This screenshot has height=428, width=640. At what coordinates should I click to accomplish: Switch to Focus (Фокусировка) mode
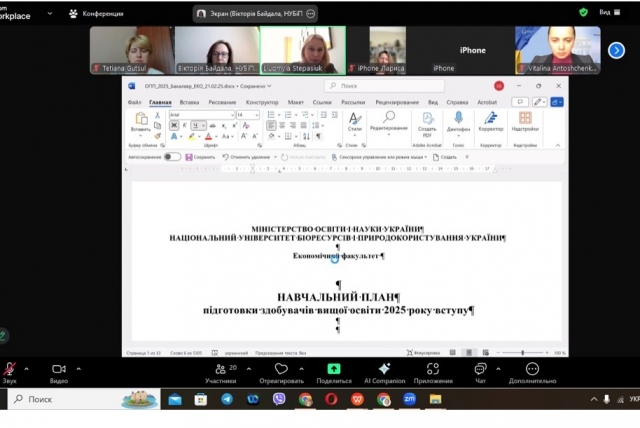[423, 353]
